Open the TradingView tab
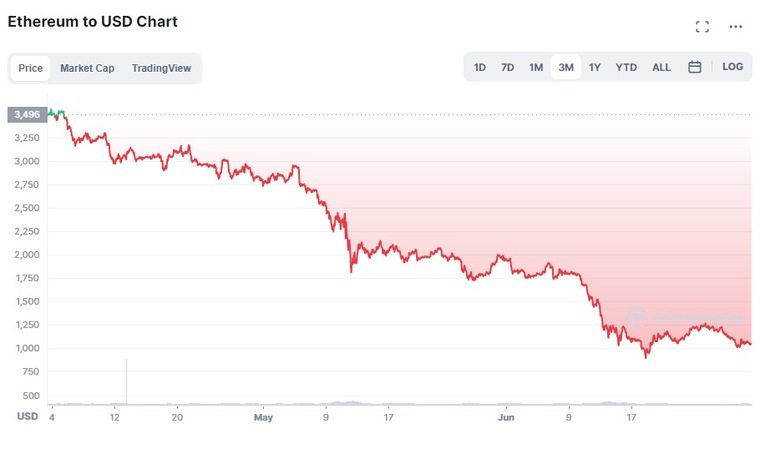 pyautogui.click(x=161, y=68)
